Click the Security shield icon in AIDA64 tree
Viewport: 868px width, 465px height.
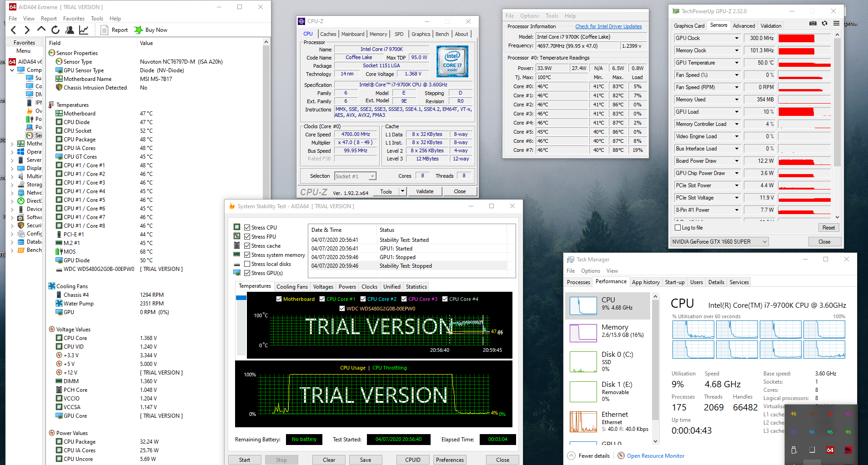[21, 225]
